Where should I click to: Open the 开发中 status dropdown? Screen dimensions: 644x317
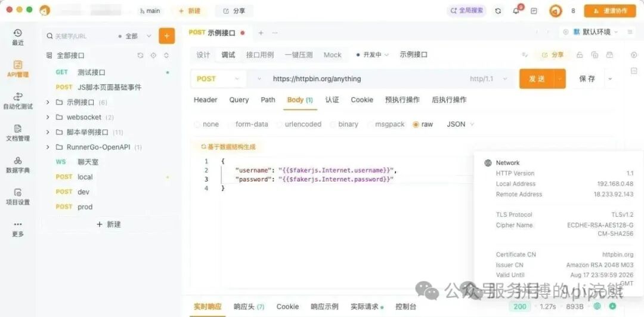373,55
